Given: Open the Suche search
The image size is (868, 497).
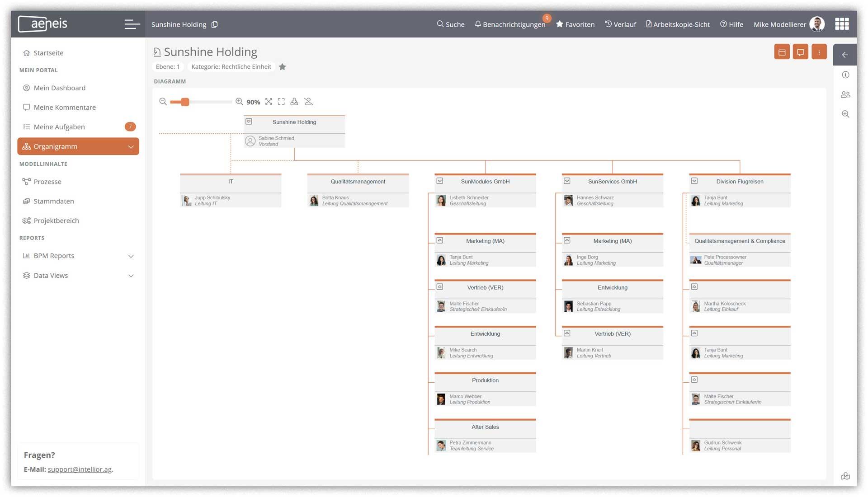Looking at the screenshot, I should click(x=451, y=24).
